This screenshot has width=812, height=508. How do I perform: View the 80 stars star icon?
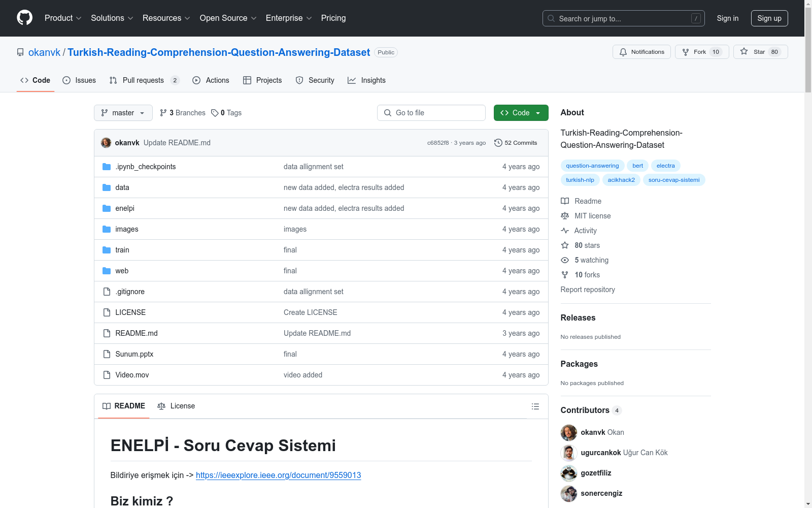coord(565,245)
